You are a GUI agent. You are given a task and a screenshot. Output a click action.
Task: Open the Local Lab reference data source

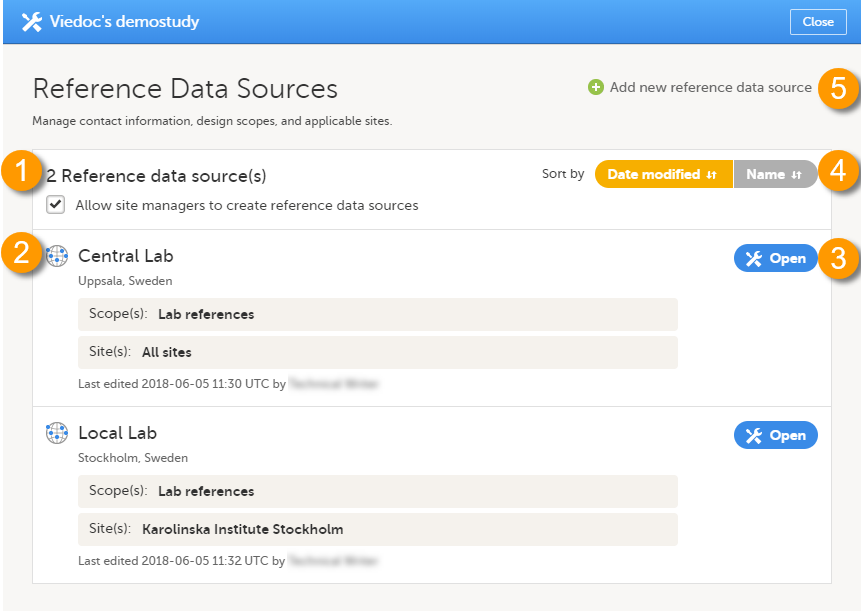pyautogui.click(x=775, y=435)
